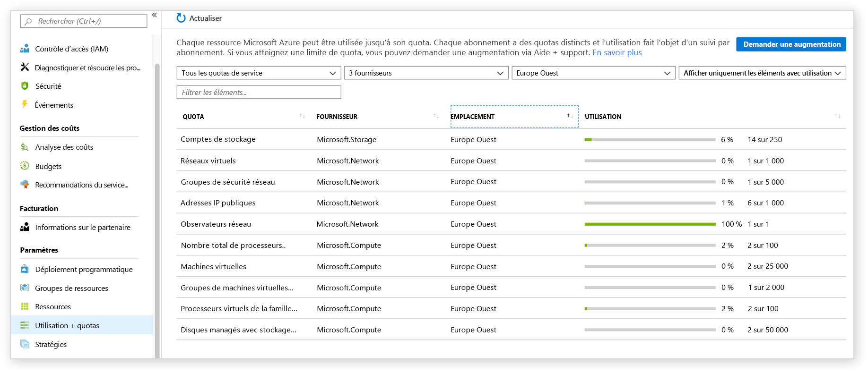The width and height of the screenshot is (868, 373).
Task: Click the Budgets icon
Action: (25, 166)
